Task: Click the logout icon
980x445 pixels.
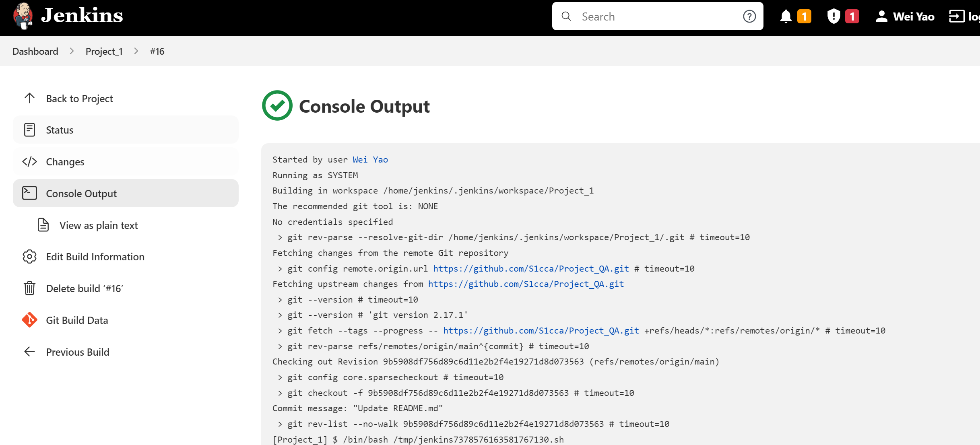Action: [x=956, y=16]
